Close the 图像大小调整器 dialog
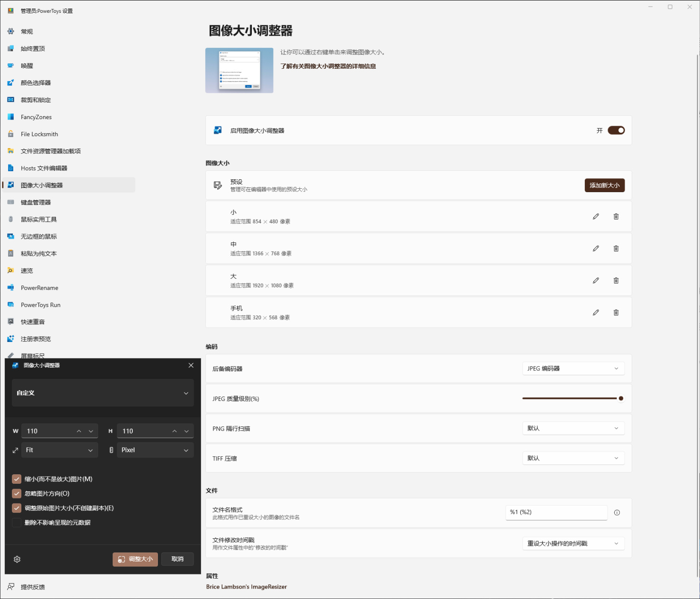700x599 pixels. point(191,365)
